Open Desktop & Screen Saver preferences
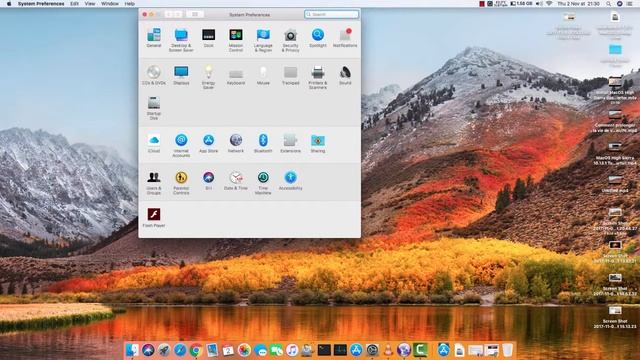The height and width of the screenshot is (360, 640). click(181, 40)
